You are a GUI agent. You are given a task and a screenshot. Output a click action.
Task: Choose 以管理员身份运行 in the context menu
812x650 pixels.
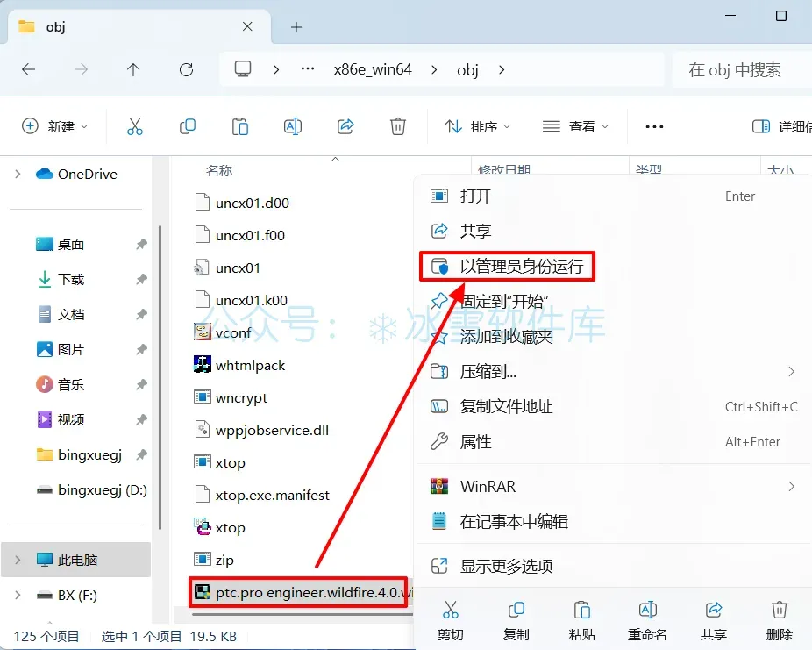tap(614, 266)
